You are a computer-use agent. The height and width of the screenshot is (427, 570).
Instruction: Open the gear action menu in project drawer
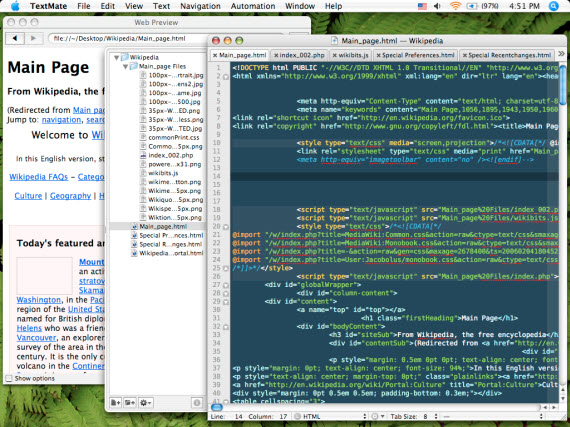pyautogui.click(x=145, y=402)
